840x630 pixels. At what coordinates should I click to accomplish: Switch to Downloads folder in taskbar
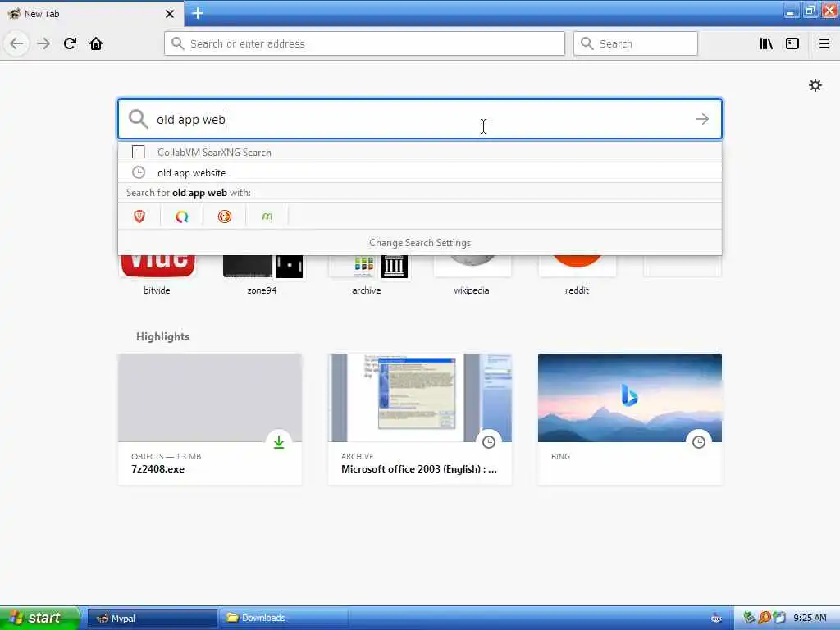pyautogui.click(x=284, y=619)
